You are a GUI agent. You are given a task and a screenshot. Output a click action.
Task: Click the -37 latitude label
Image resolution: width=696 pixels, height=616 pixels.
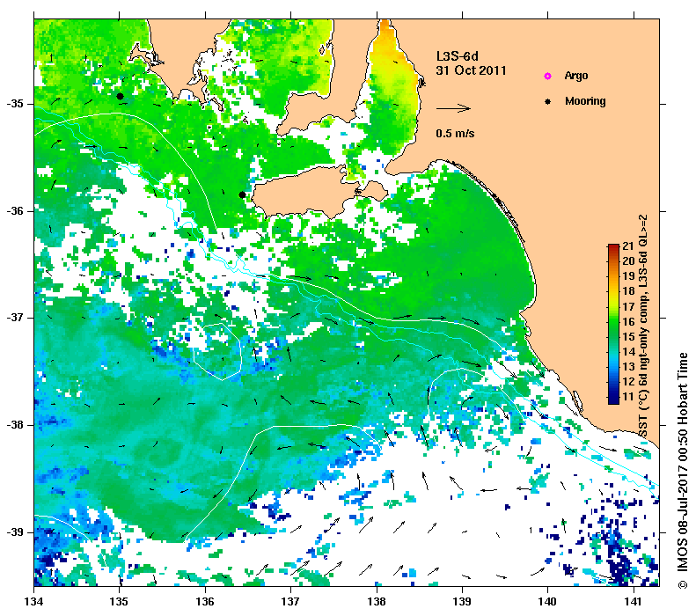(15, 318)
